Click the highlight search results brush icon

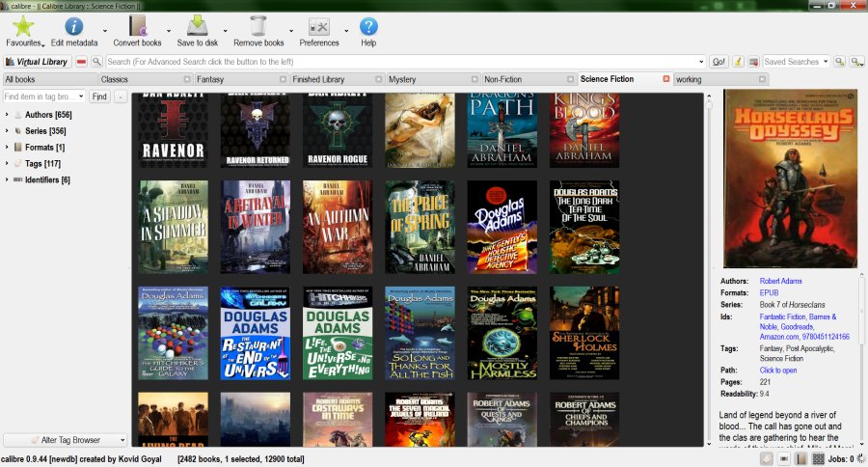(x=738, y=62)
